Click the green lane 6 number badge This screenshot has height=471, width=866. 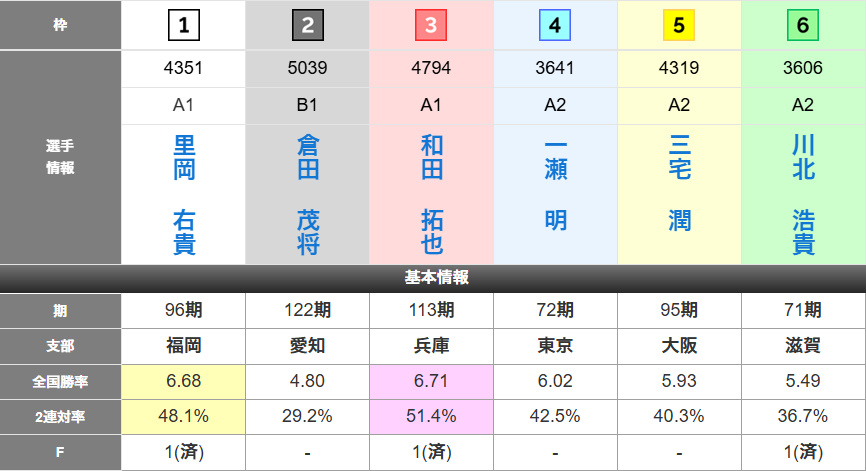pyautogui.click(x=803, y=25)
